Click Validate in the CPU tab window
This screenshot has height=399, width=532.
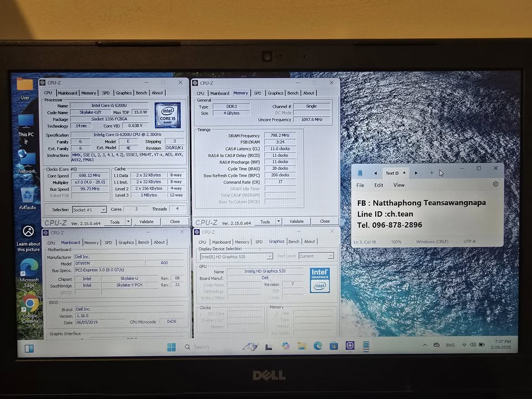pos(146,222)
